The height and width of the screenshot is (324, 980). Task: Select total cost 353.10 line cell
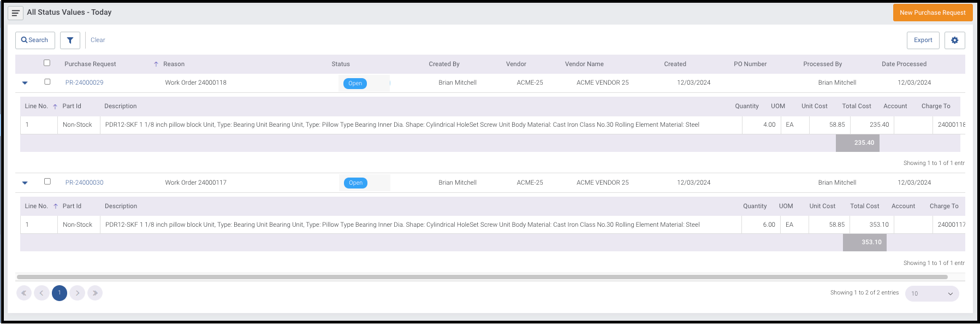tap(872, 225)
